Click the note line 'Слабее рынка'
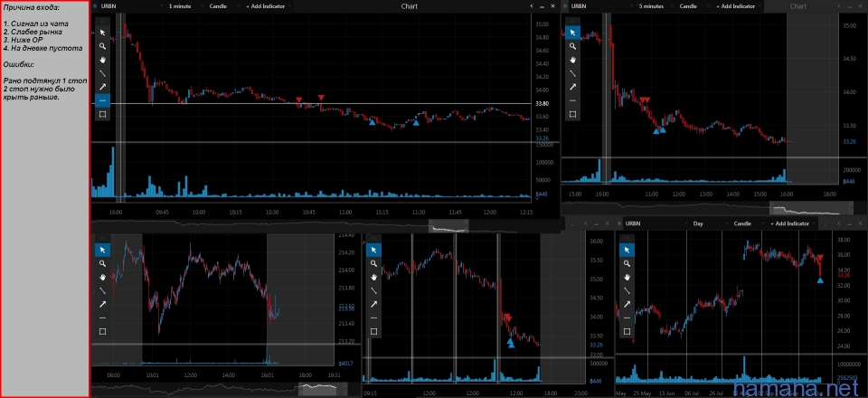 coord(33,32)
